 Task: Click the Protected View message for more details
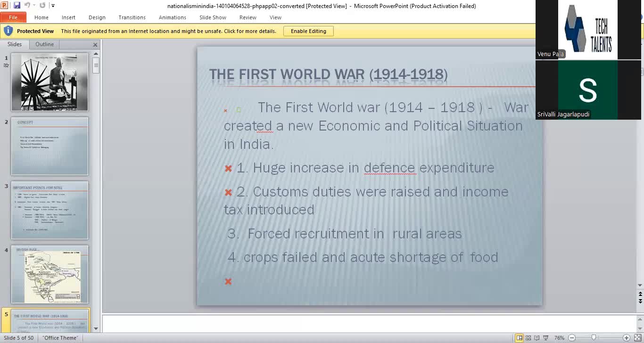[169, 31]
